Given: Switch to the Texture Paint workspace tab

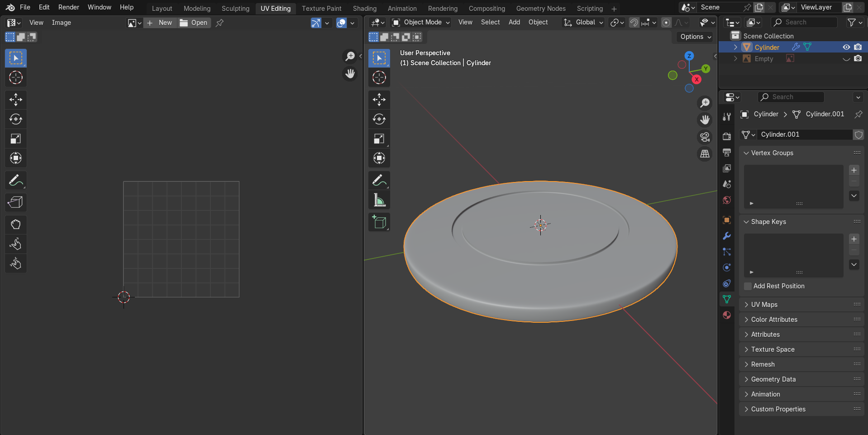Looking at the screenshot, I should 321,9.
